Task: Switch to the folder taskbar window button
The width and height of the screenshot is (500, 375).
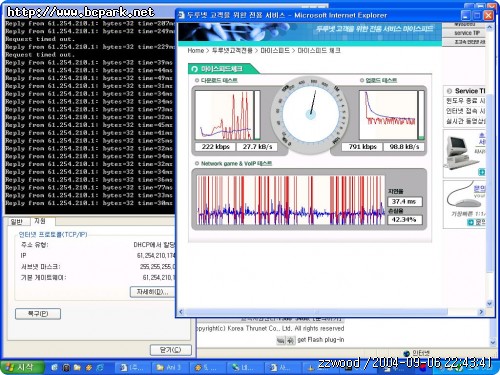Action: pos(171,368)
